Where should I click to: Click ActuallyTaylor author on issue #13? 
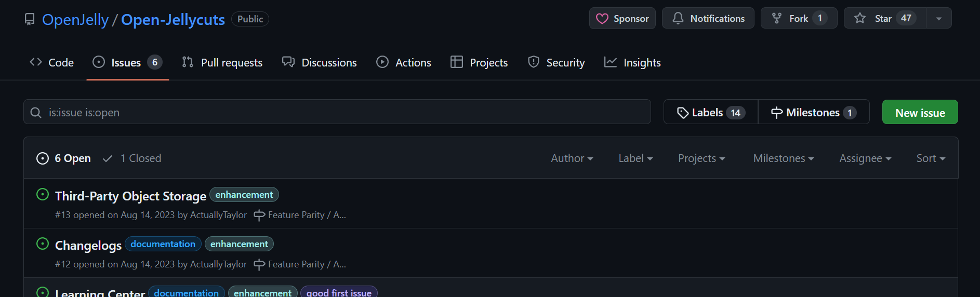pyautogui.click(x=218, y=215)
